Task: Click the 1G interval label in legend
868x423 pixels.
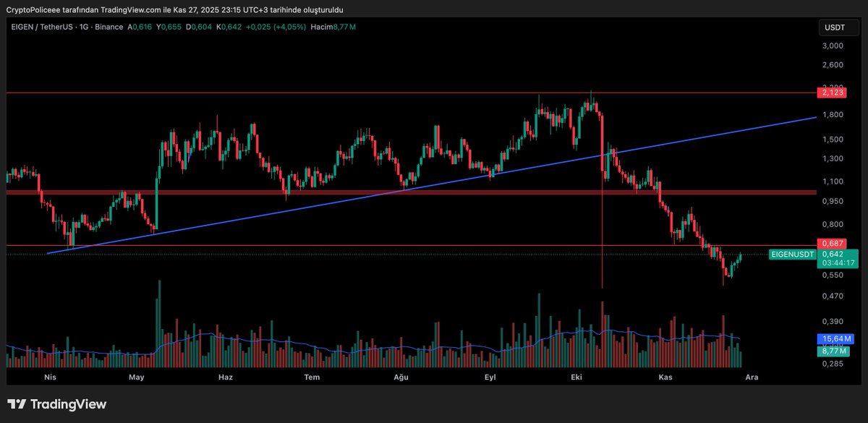Action: point(84,27)
